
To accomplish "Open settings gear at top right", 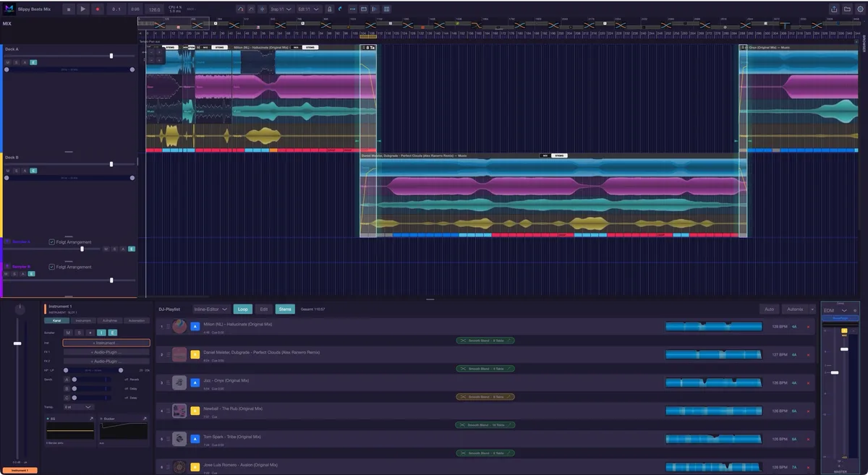I will tap(860, 9).
